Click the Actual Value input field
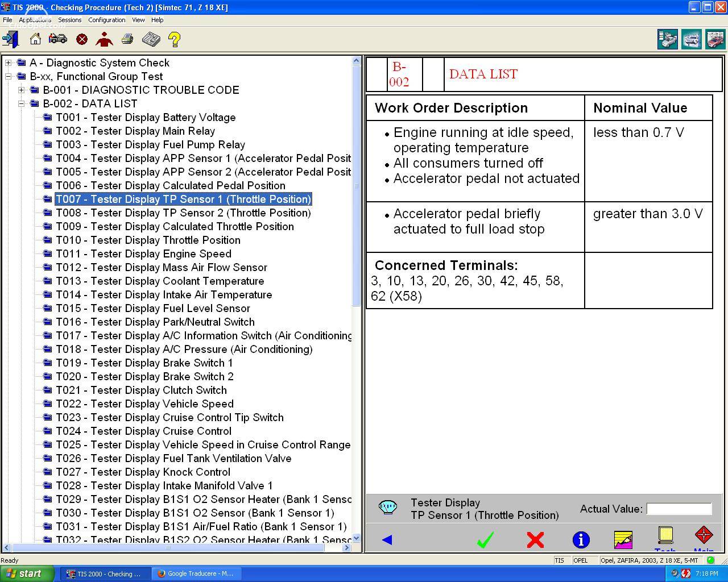 point(679,509)
